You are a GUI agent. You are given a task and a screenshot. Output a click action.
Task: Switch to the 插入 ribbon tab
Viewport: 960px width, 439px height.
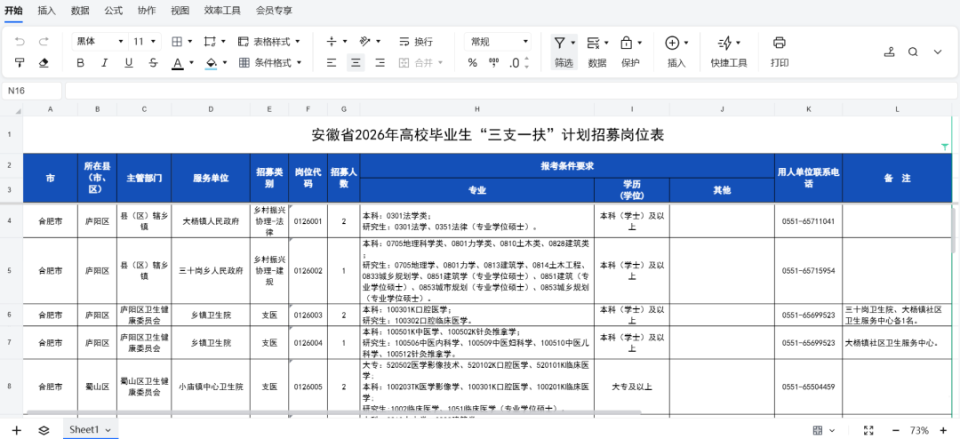point(47,10)
